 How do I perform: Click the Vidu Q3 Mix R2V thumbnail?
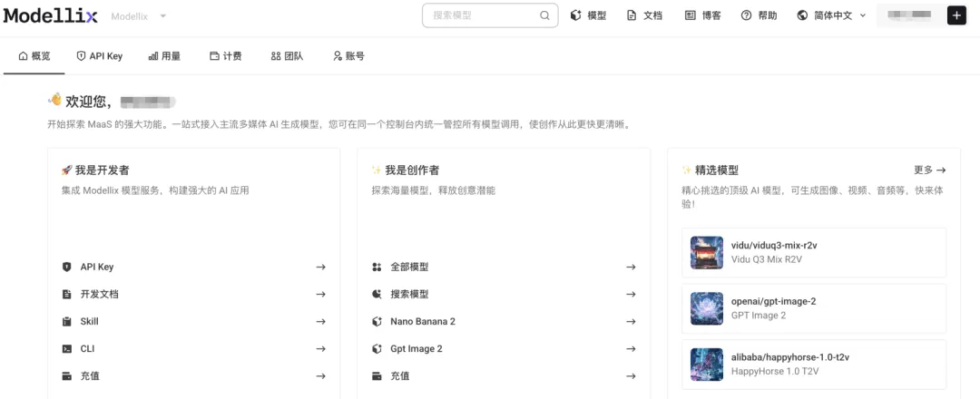pos(707,252)
